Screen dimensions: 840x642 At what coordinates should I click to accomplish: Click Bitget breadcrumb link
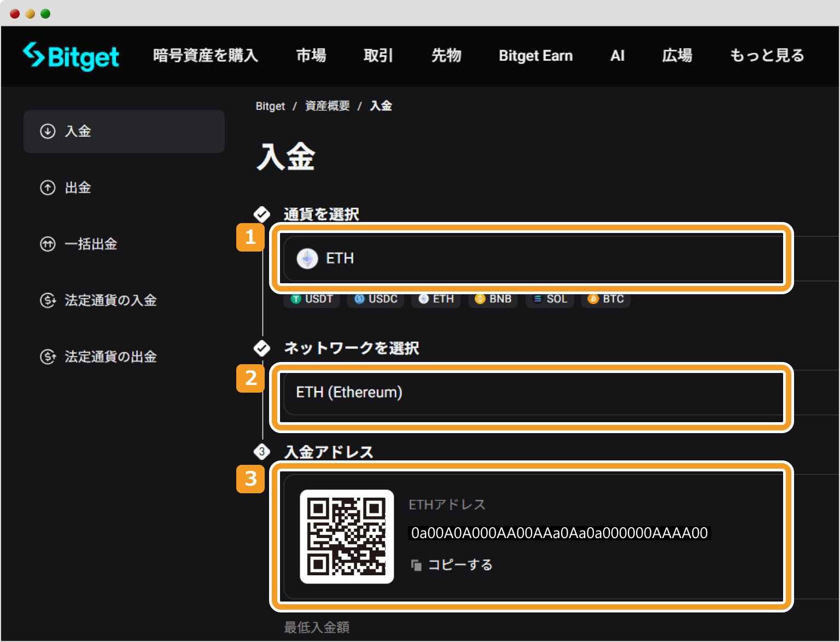[x=270, y=106]
